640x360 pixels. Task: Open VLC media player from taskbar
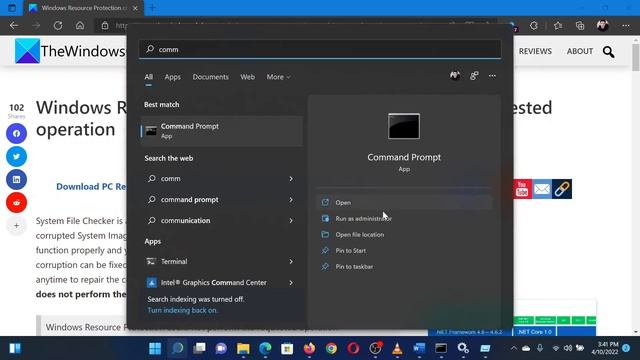click(397, 348)
